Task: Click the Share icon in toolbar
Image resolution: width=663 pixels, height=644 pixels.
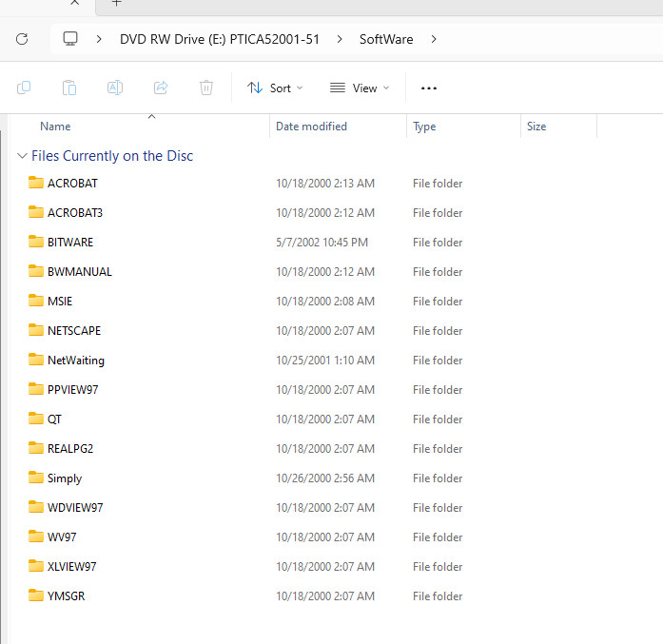Action: [161, 88]
